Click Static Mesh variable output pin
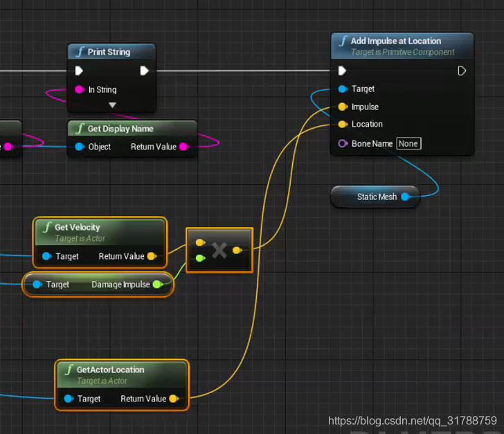 (406, 197)
